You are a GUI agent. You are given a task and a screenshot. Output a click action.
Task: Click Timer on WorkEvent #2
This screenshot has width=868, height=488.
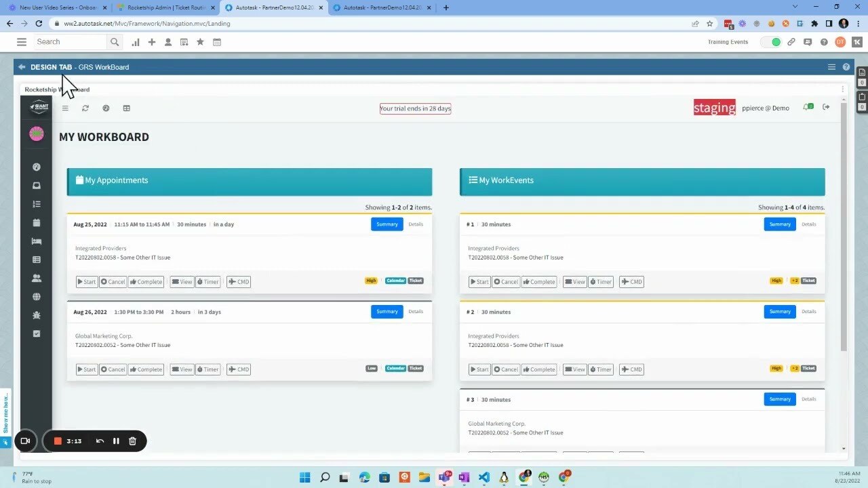[601, 369]
